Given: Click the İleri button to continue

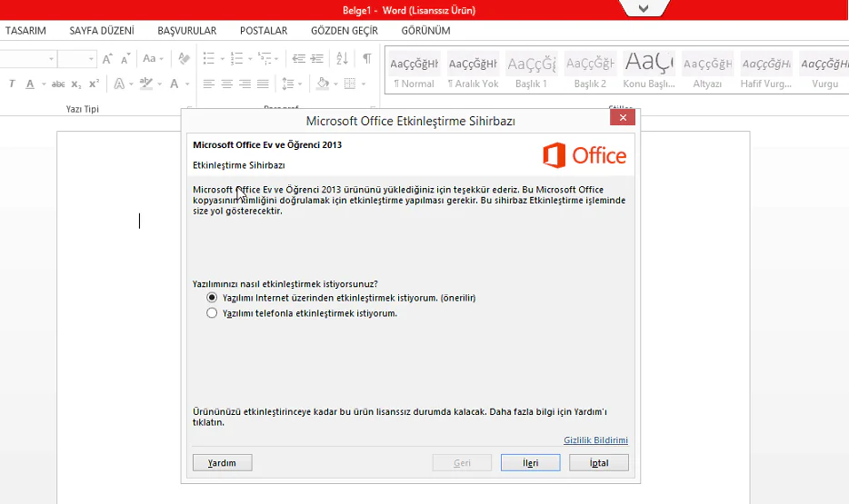Looking at the screenshot, I should (x=530, y=463).
